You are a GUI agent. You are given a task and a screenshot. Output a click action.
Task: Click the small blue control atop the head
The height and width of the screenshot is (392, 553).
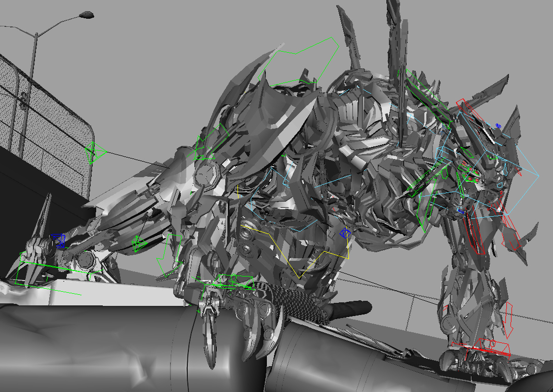[498, 125]
